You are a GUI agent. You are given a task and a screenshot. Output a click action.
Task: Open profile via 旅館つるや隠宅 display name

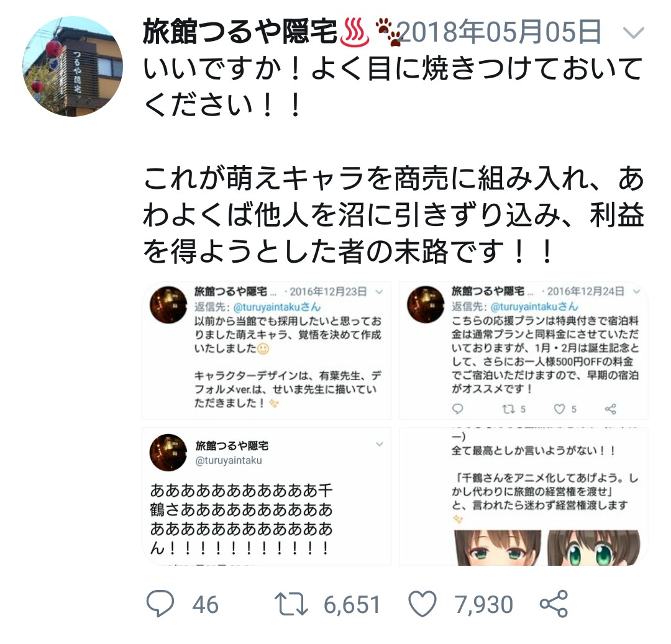240,32
